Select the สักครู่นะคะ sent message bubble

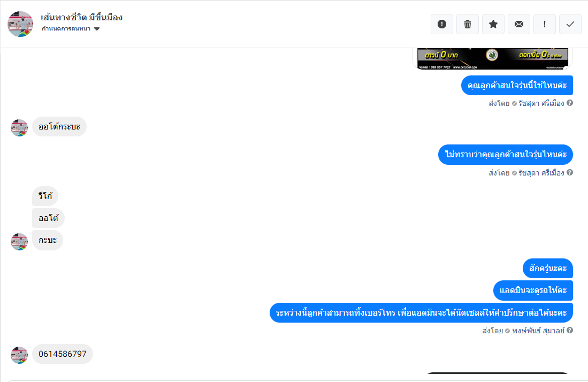tap(547, 269)
